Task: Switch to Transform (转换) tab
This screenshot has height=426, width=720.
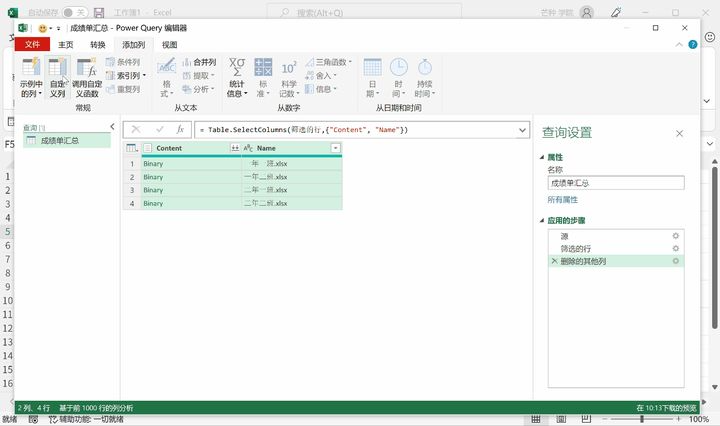Action: (x=98, y=45)
